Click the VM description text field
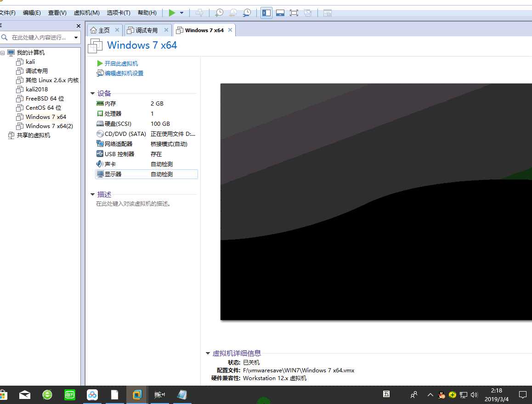The width and height of the screenshot is (532, 404). pyautogui.click(x=133, y=204)
